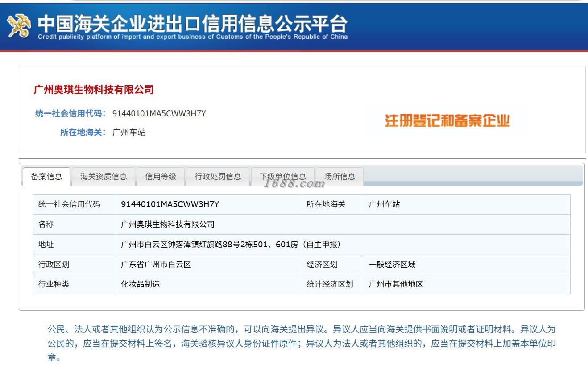Click the credit code 91440101MA5CWW3H7Y beside the blue label
Image resolution: width=588 pixels, height=365 pixels.
pos(159,113)
